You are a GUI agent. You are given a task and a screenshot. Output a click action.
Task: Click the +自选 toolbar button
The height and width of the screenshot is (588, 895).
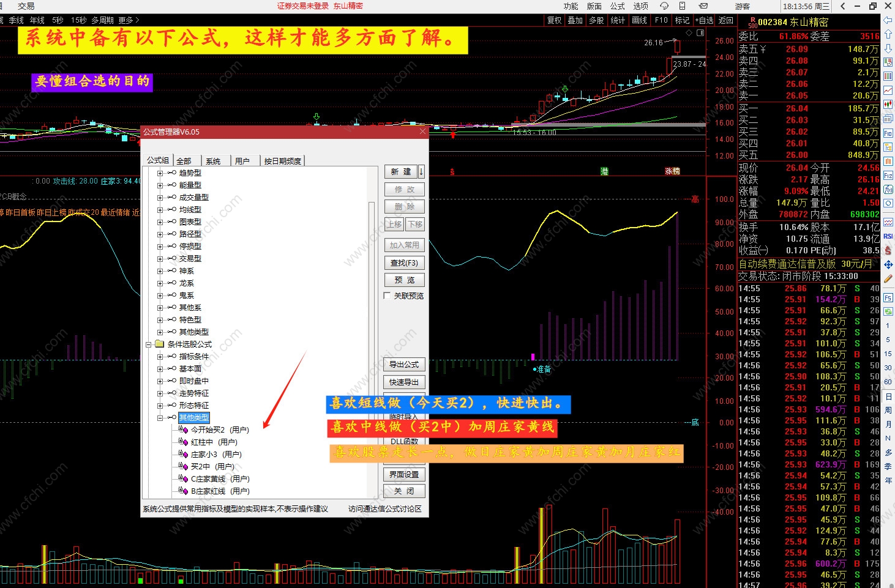(x=704, y=20)
